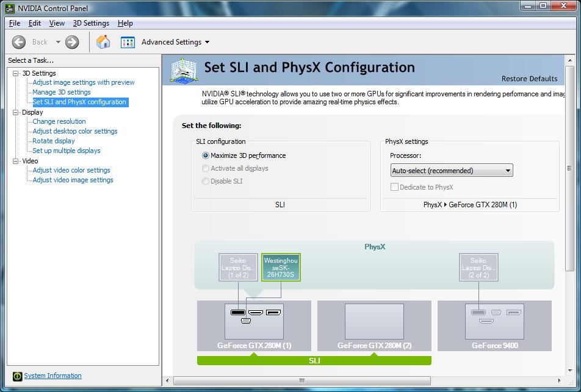Click the Forward arrow navigation icon
This screenshot has width=581, height=392.
click(72, 42)
